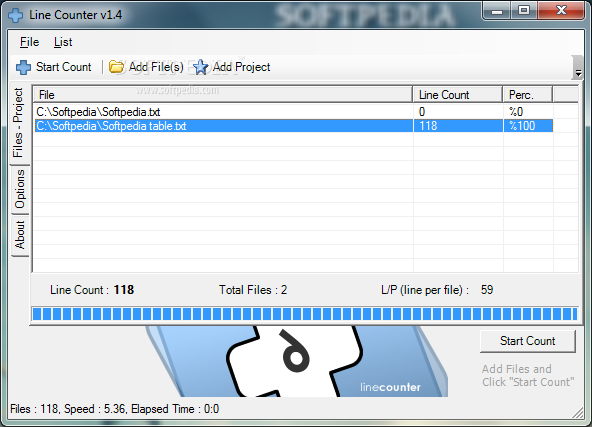Click the Start Count toolbar label
This screenshot has height=427, width=592.
pyautogui.click(x=63, y=67)
